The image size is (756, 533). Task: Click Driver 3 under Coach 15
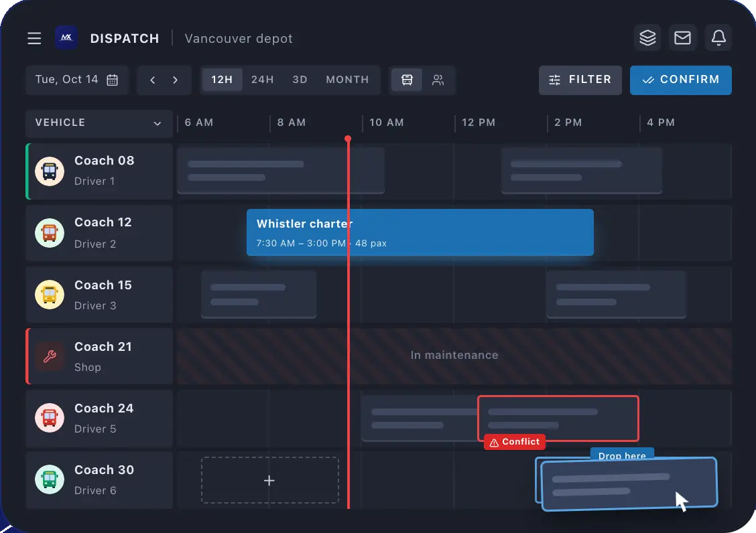tap(95, 305)
